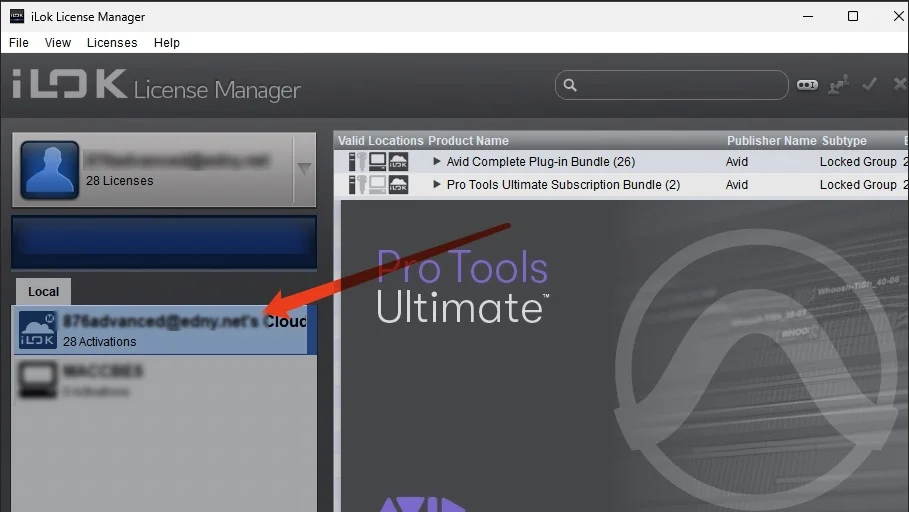This screenshot has height=512, width=909.
Task: Click cloud location icon on Avid Complete row
Action: pyautogui.click(x=398, y=162)
